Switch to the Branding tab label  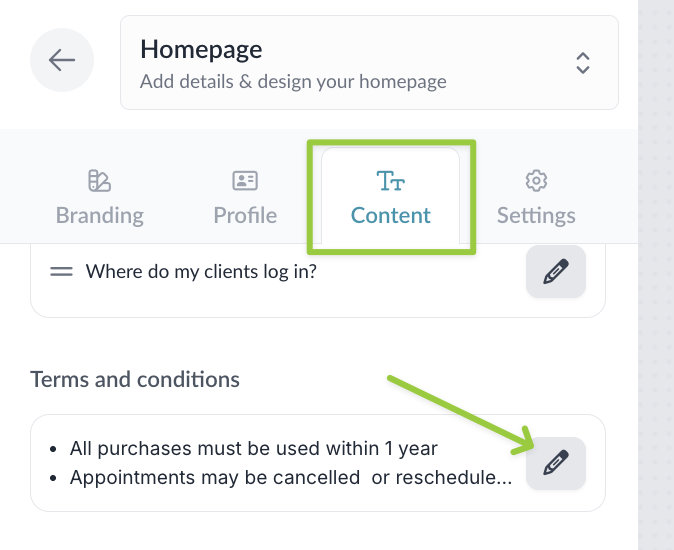(x=99, y=215)
